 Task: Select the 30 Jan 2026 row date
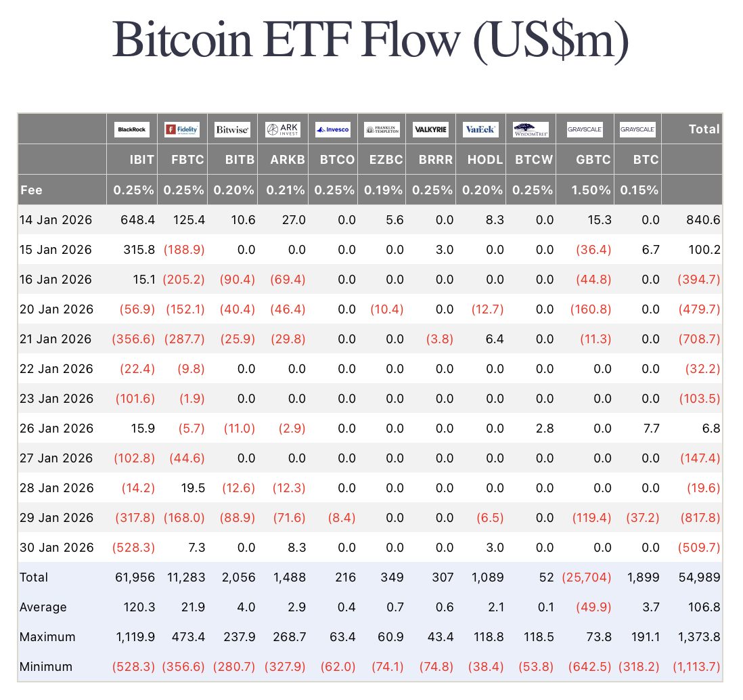(56, 548)
